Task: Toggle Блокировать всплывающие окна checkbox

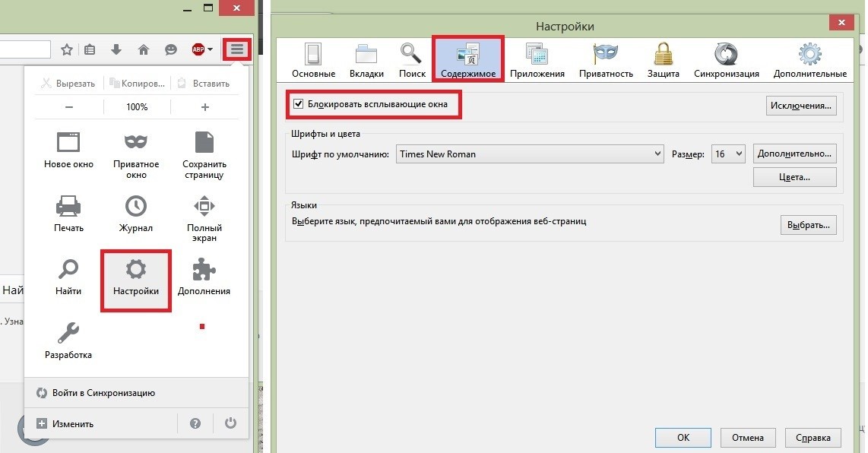Action: tap(299, 103)
